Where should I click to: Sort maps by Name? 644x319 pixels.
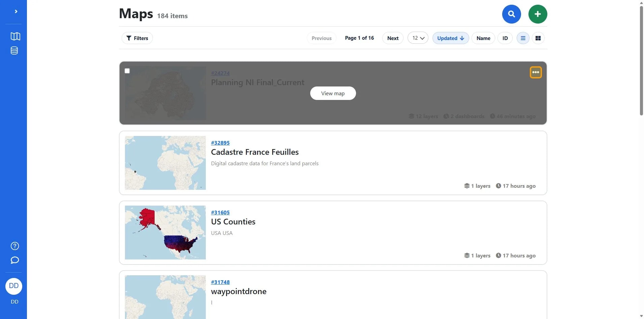coord(483,38)
